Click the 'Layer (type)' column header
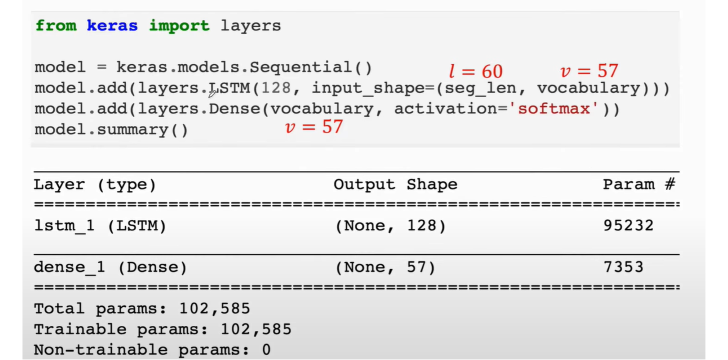 tap(95, 185)
